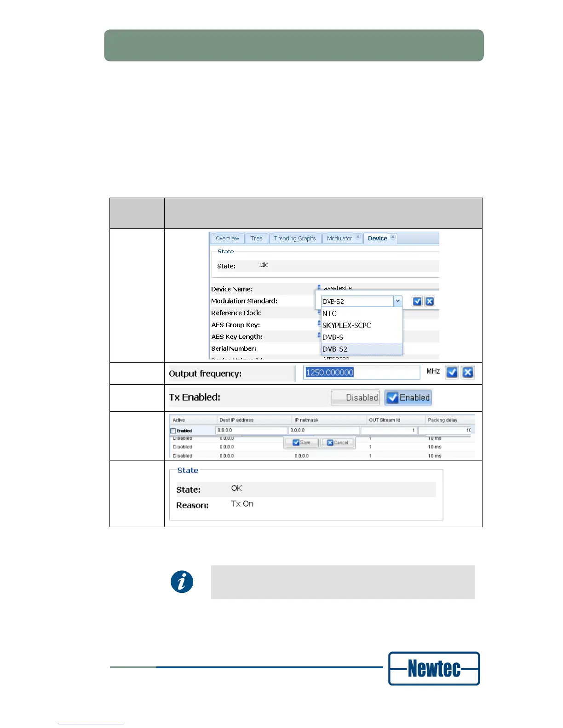Click the Serial Number label
The height and width of the screenshot is (728, 563).
[x=234, y=349]
